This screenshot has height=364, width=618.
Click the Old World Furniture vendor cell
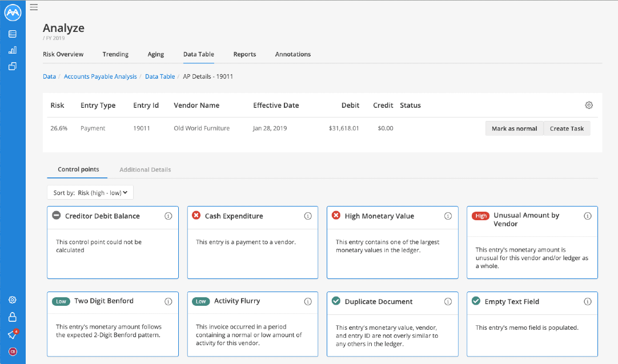click(x=202, y=128)
